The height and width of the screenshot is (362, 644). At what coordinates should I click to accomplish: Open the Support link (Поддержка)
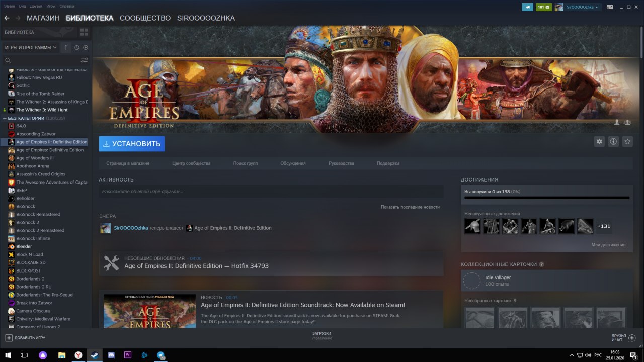(388, 163)
